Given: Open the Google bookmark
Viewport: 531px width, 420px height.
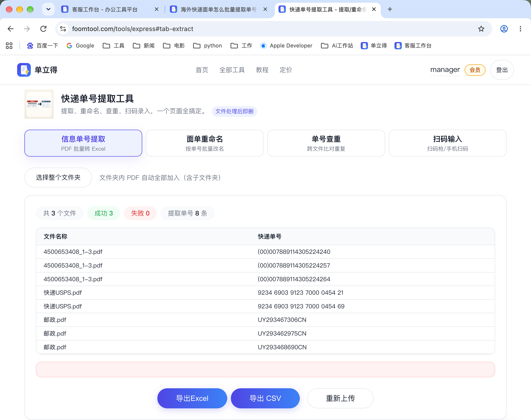Looking at the screenshot, I should pos(80,45).
